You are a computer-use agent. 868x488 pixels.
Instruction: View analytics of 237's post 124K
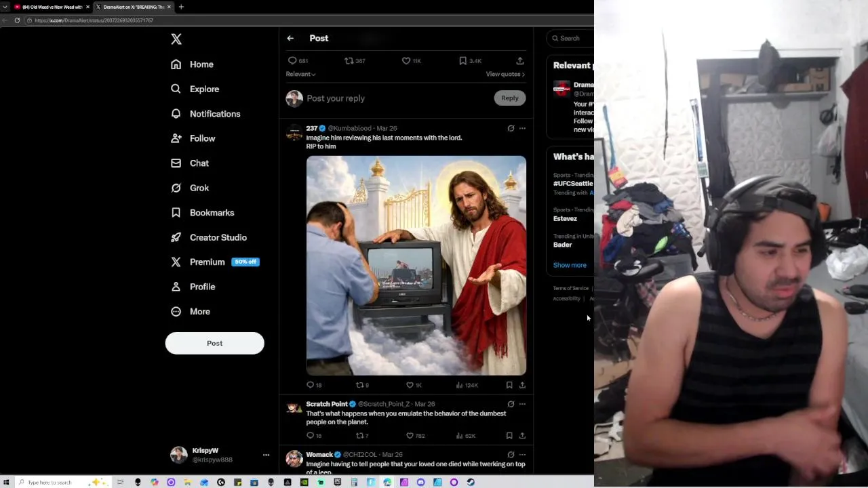coord(467,385)
